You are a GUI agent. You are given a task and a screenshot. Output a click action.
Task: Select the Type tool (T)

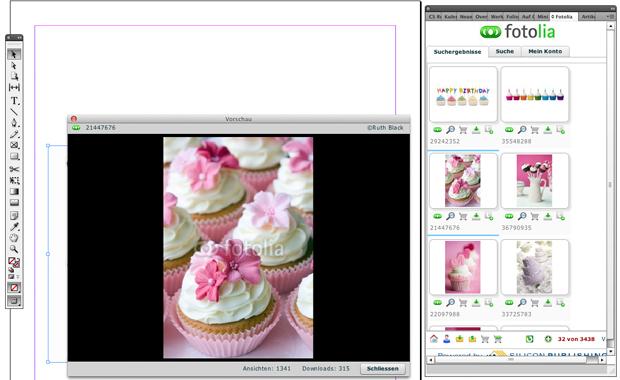point(14,100)
